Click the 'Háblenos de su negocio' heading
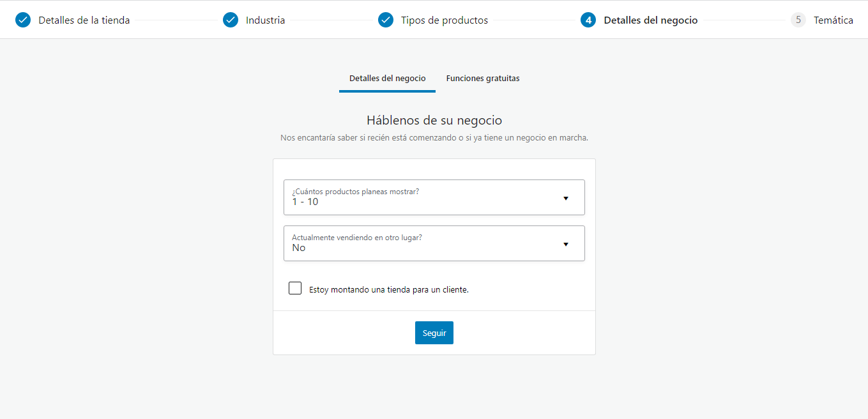 tap(434, 120)
